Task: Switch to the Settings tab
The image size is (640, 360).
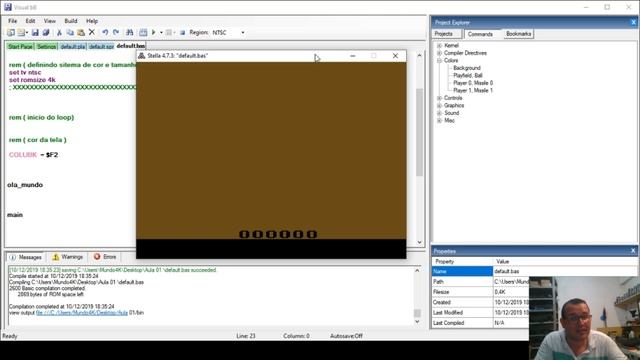Action: (47, 47)
